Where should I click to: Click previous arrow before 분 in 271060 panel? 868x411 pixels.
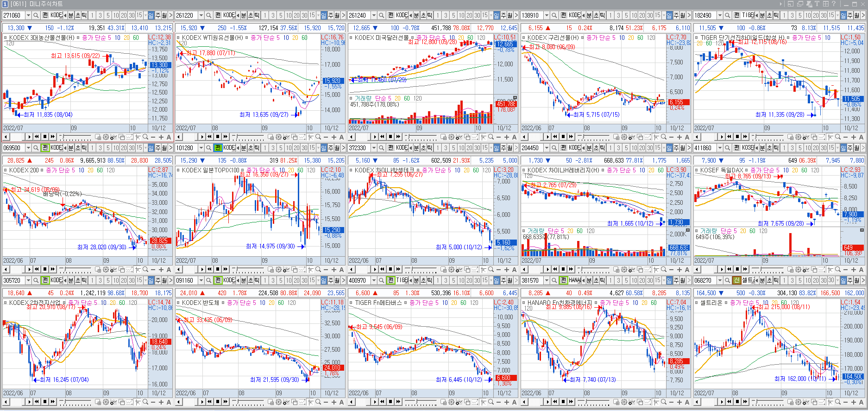pos(65,15)
